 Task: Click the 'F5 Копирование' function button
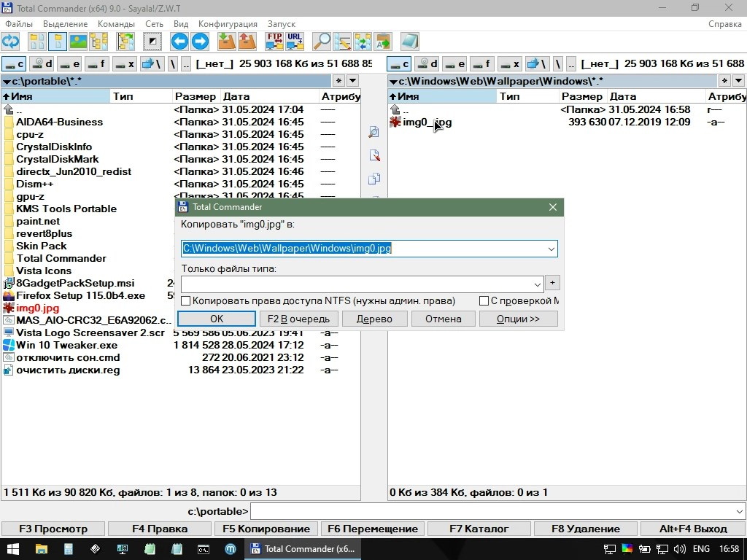click(266, 529)
